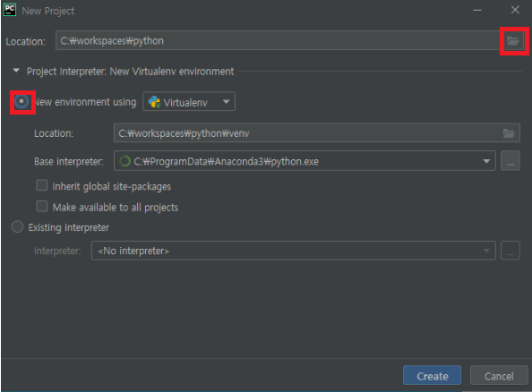Enable Inherit global site-packages checkbox
The image size is (532, 392).
tap(42, 185)
